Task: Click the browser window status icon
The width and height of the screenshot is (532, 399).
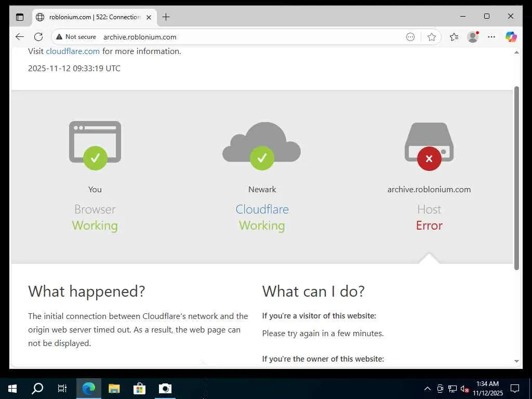Action: (95, 145)
